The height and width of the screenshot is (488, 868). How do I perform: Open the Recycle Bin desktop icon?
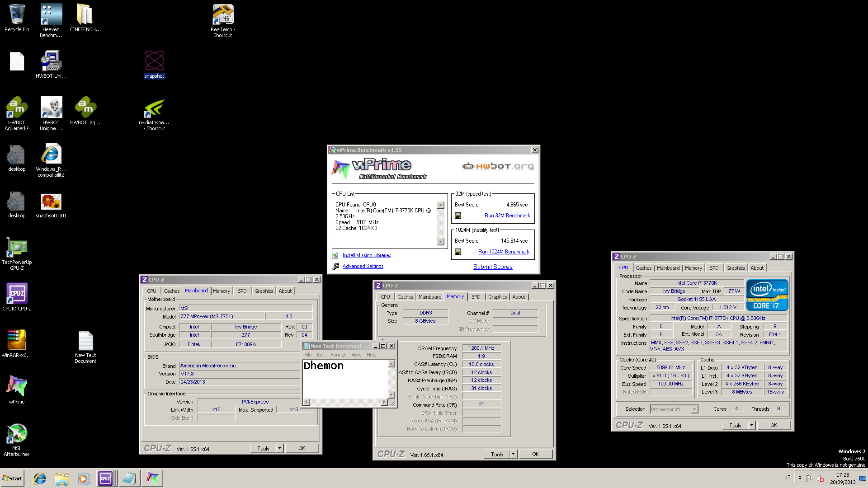click(x=17, y=18)
